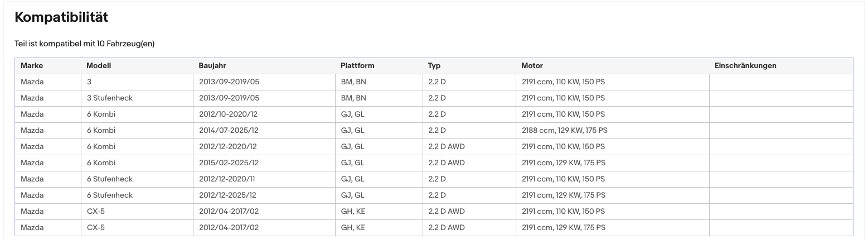This screenshot has height=239, width=868.
Task: Select '6 Kombi' in the 2012/12-2020/12 row
Action: [101, 147]
